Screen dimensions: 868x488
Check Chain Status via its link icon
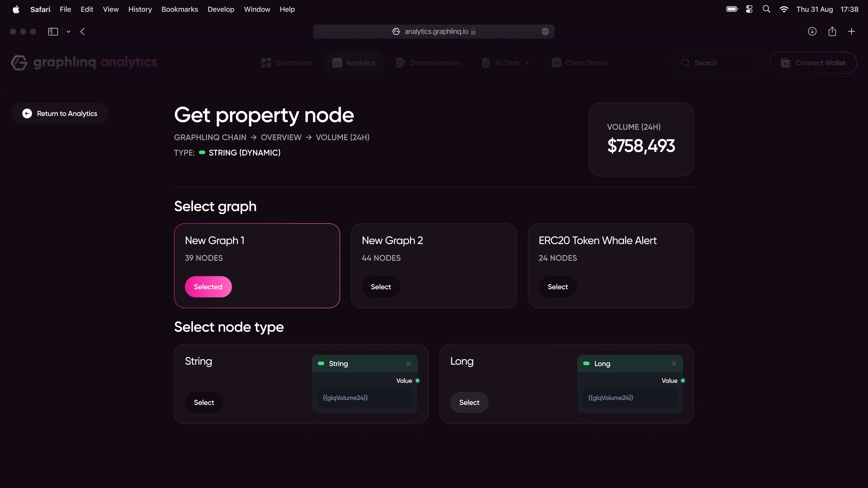tap(556, 63)
